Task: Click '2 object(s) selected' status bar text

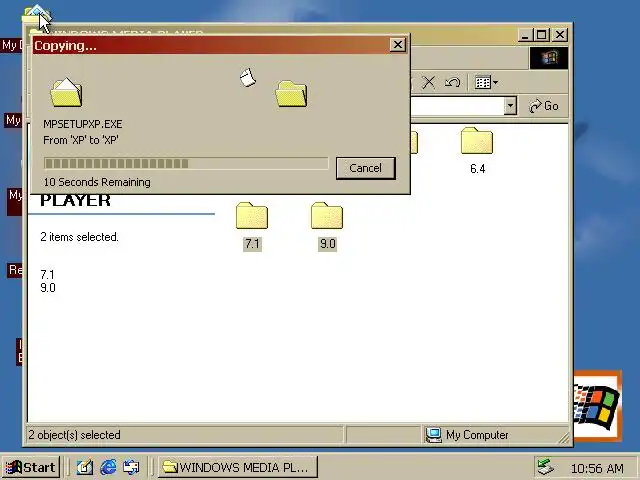Action: [x=74, y=435]
